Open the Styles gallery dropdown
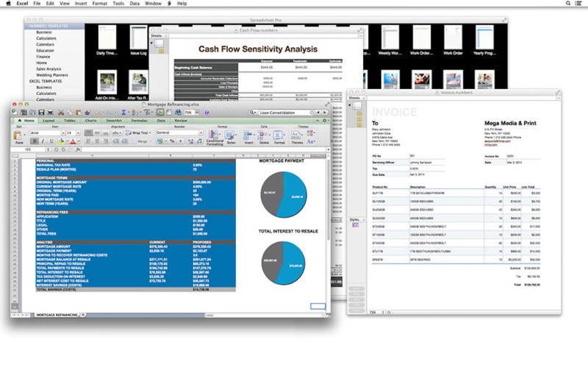Viewport: 588px width, 368px height. pyautogui.click(x=231, y=138)
